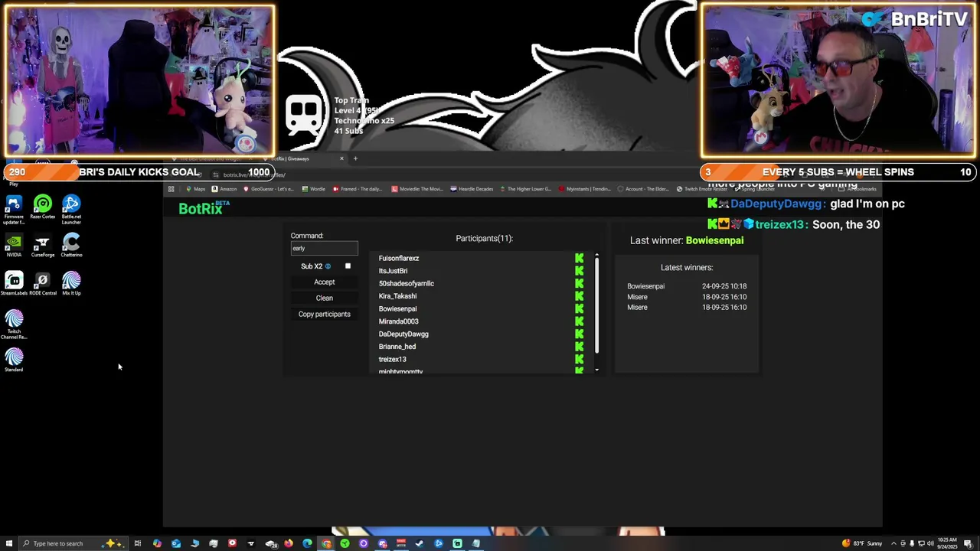The image size is (980, 551).
Task: Click Copy participants
Action: (x=324, y=315)
